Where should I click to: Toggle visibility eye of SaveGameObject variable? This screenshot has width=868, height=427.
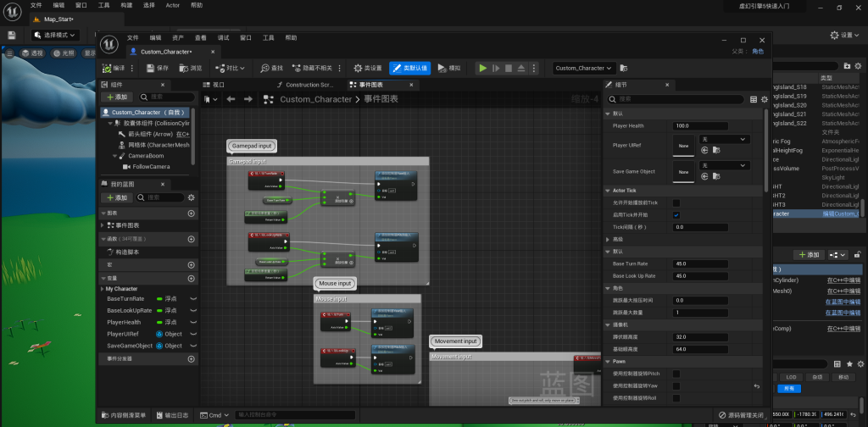(x=193, y=346)
